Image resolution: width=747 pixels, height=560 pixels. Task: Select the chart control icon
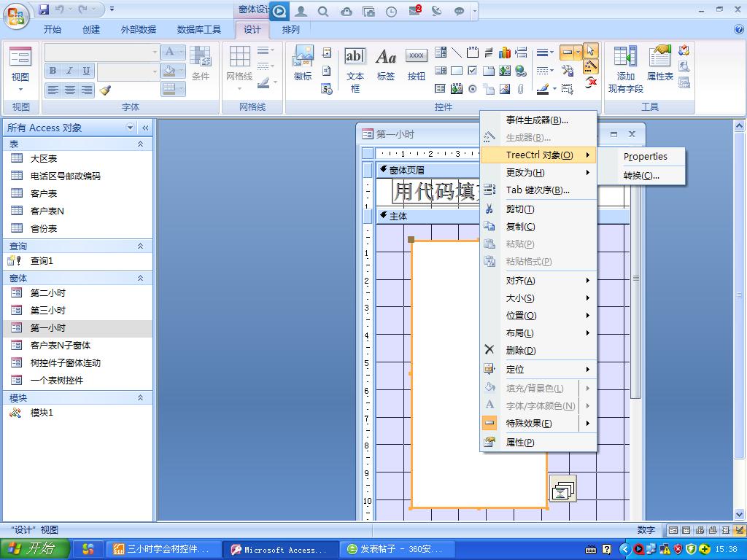click(504, 52)
